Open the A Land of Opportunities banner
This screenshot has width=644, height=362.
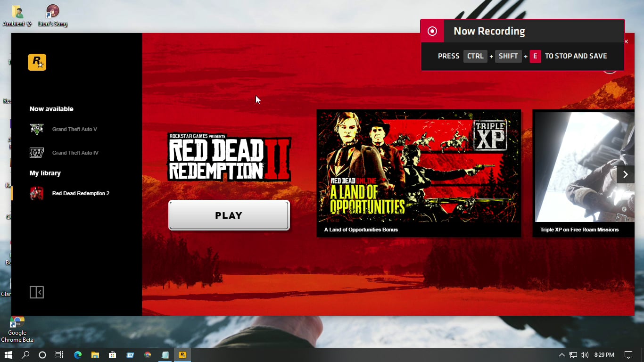click(419, 166)
